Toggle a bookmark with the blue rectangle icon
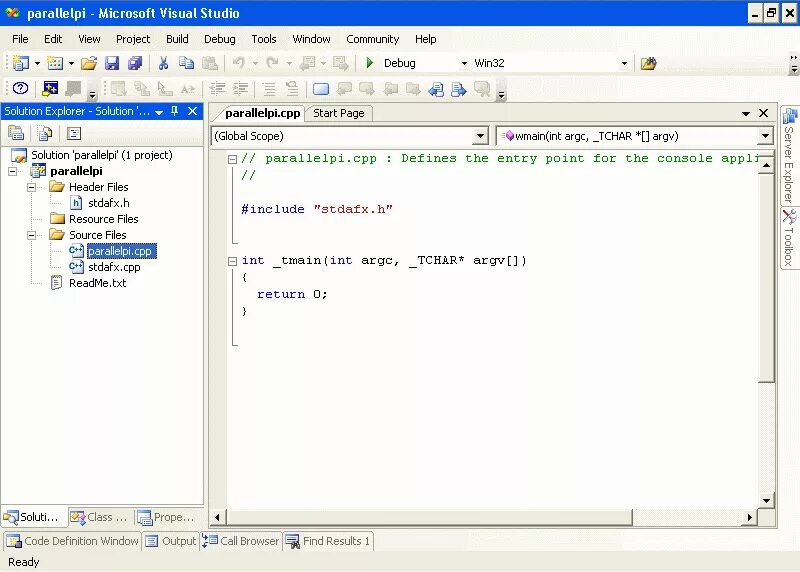The height and width of the screenshot is (572, 800). tap(321, 89)
